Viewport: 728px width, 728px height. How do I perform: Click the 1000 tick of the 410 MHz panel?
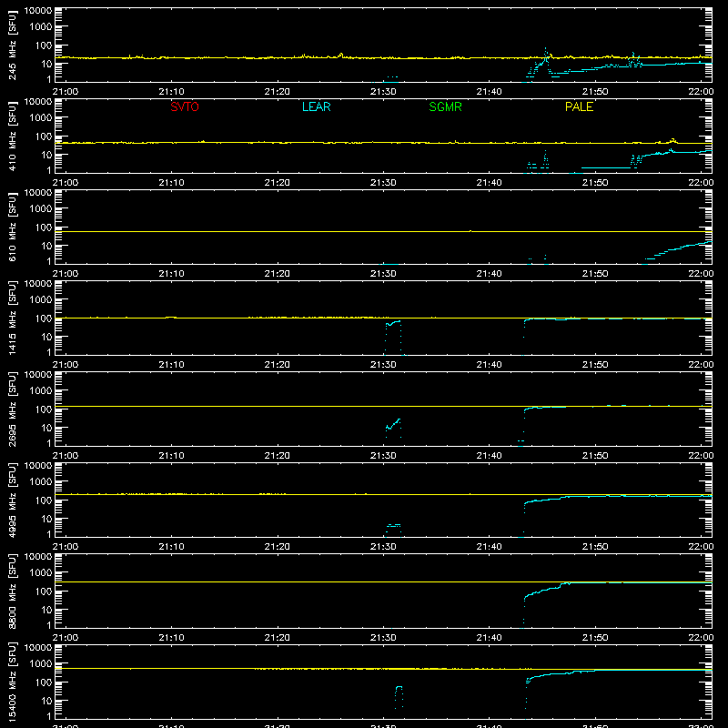tap(41, 118)
